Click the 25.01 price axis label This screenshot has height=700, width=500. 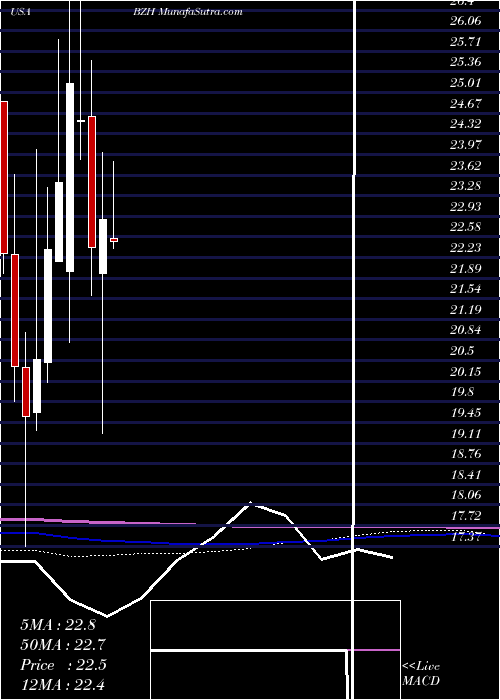coord(466,83)
